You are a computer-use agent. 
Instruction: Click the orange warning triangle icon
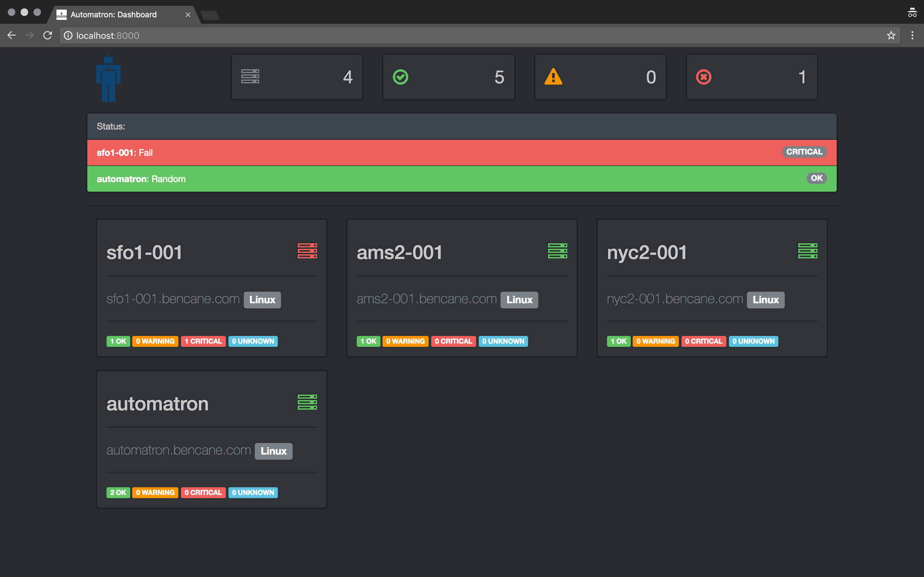[x=553, y=77]
